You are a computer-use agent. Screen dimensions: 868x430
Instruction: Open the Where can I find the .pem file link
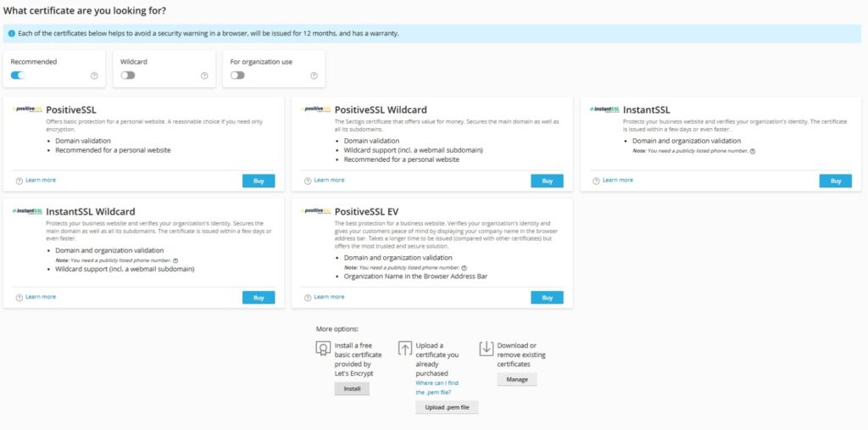tap(437, 388)
